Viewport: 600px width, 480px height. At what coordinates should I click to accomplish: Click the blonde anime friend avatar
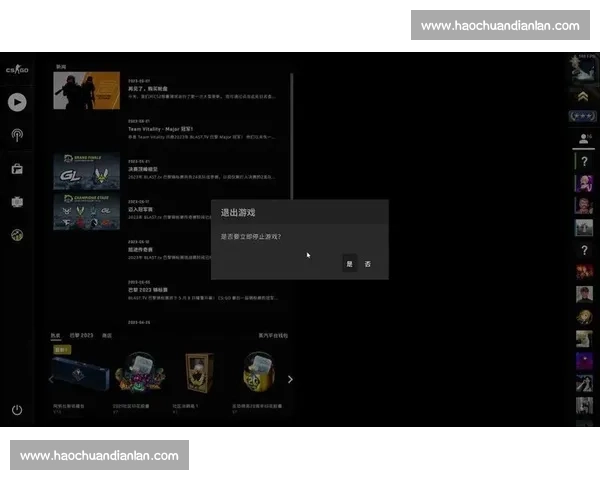tap(584, 317)
